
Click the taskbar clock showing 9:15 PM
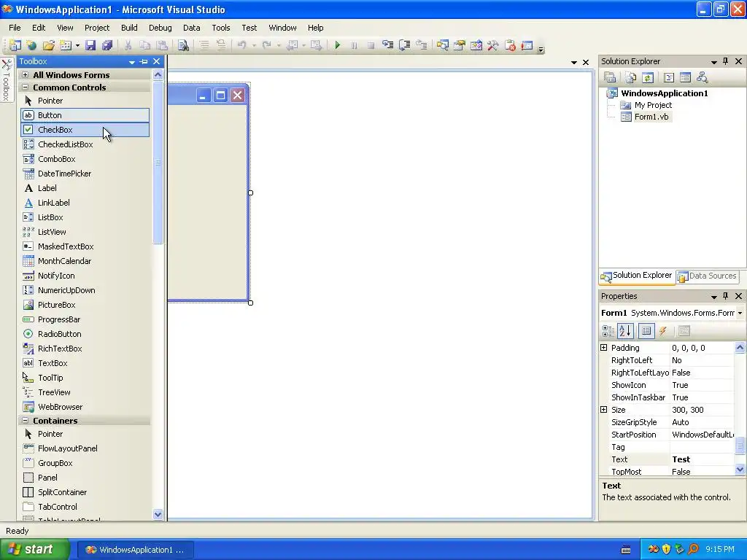point(720,550)
